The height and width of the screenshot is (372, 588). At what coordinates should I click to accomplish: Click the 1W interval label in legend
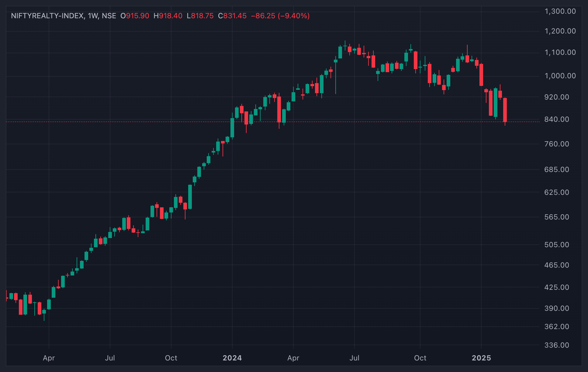pos(93,16)
